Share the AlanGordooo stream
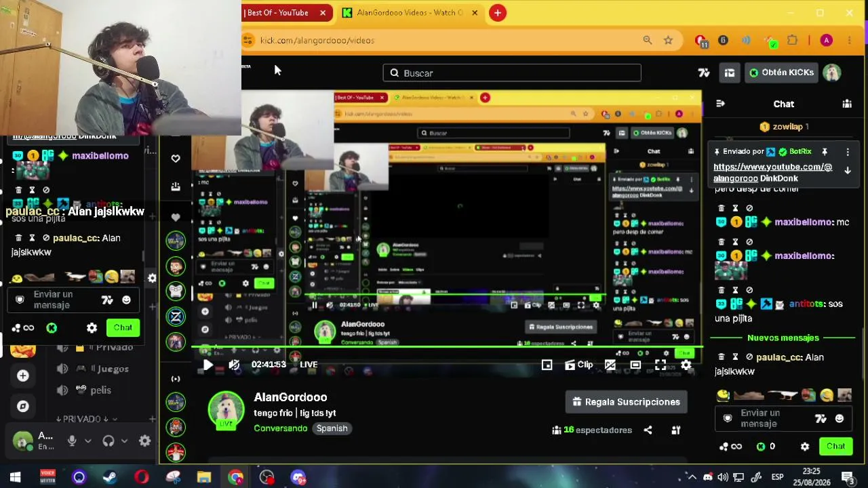Viewport: 868px width, 488px height. coord(648,430)
